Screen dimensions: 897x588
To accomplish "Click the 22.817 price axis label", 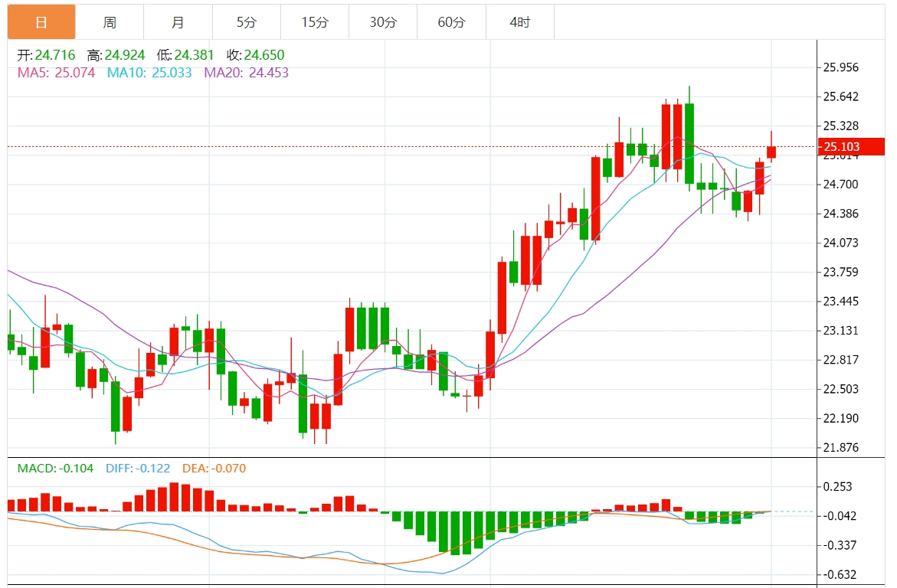I will click(840, 360).
